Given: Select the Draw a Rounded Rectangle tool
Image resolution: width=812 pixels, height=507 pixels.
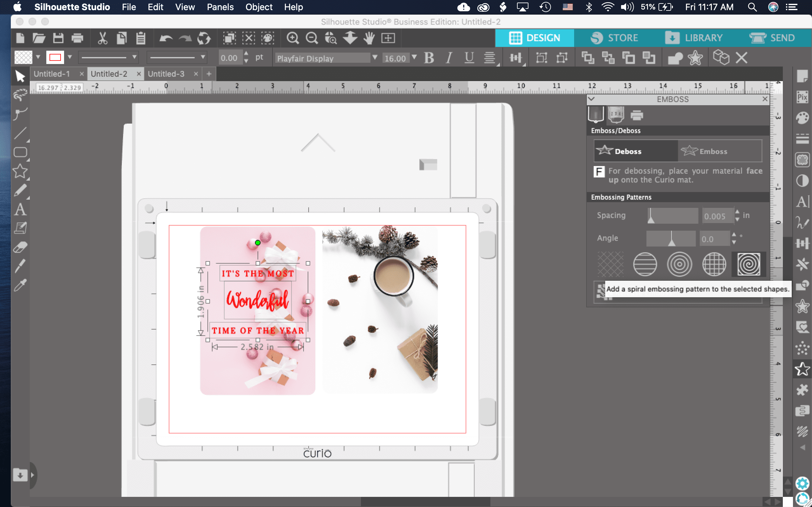Looking at the screenshot, I should click(20, 152).
